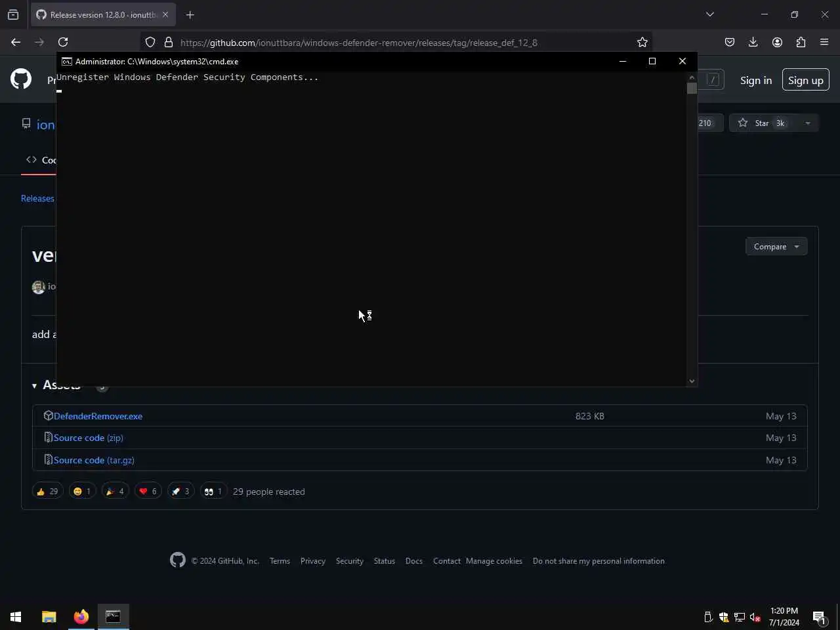Show site security padlock information
The image size is (840, 630).
coord(169,42)
